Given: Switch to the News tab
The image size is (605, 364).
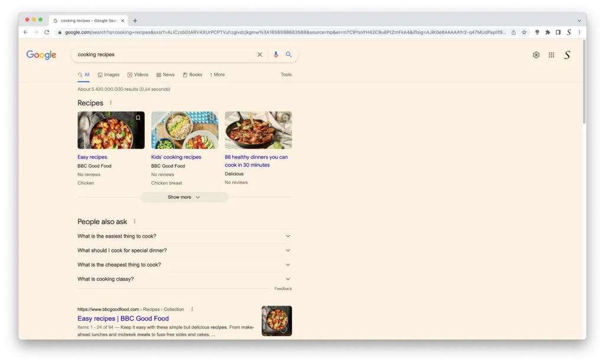Looking at the screenshot, I should pyautogui.click(x=165, y=75).
